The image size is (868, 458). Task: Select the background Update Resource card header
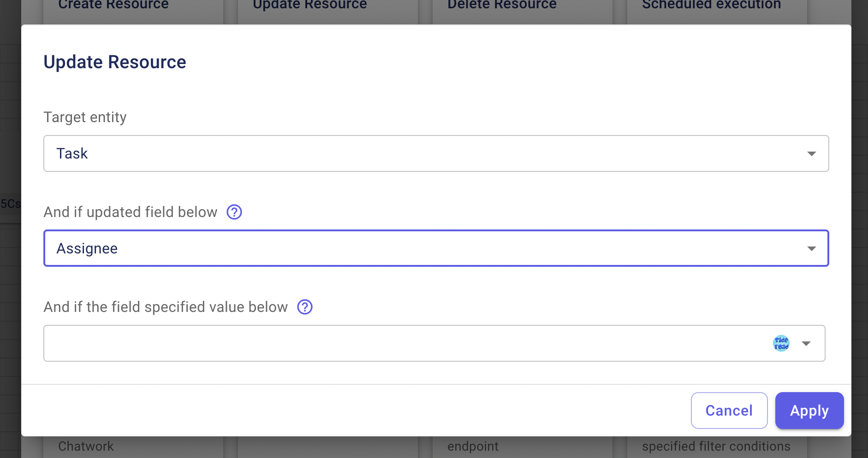310,6
